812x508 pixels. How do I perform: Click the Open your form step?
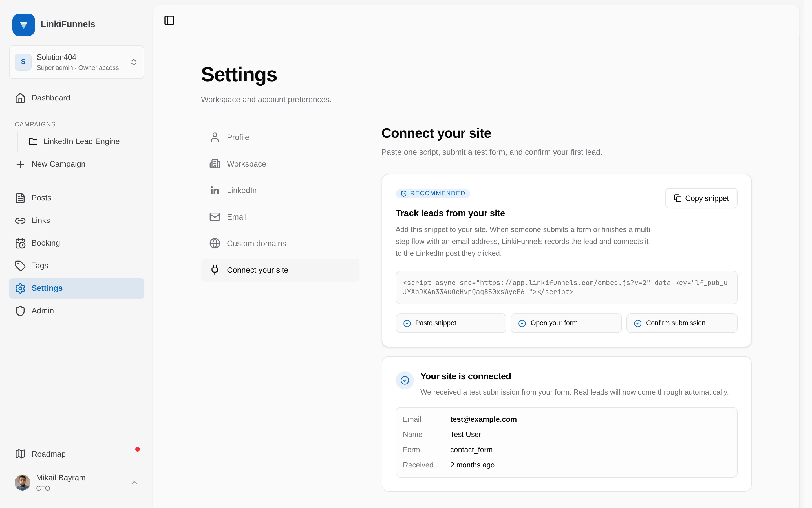pos(566,323)
